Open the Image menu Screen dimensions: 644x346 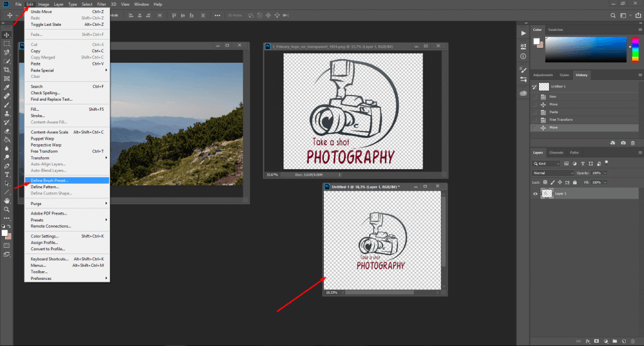pos(43,4)
